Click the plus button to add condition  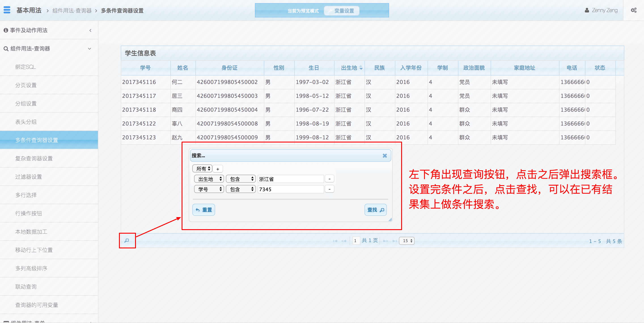tap(218, 169)
